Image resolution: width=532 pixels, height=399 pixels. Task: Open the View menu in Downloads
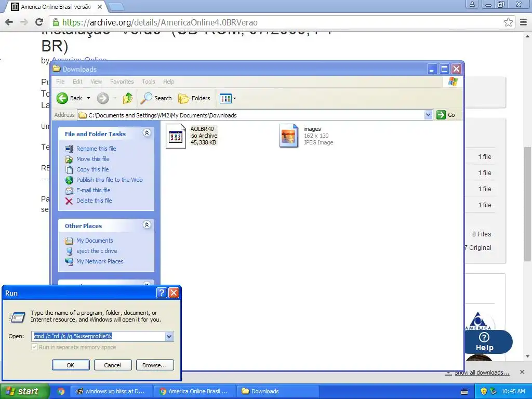click(96, 82)
